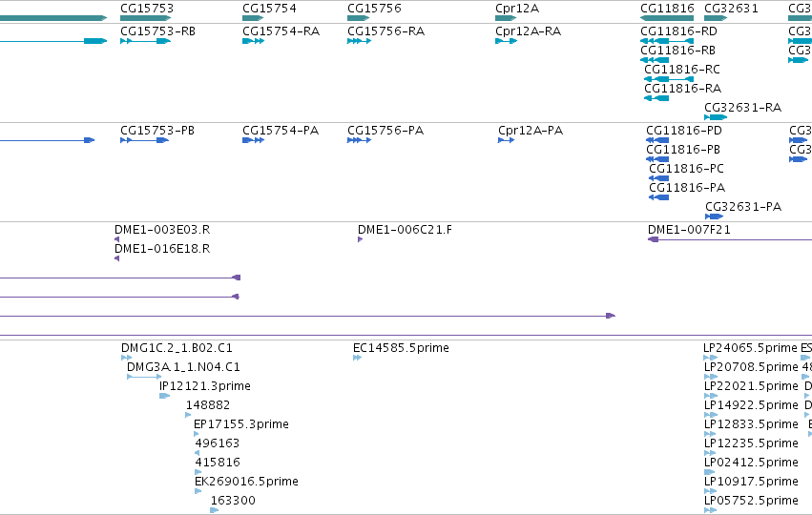Viewport: 812px width, 515px height.
Task: Select clone end DME1-003E03.R
Action: pyautogui.click(x=162, y=230)
